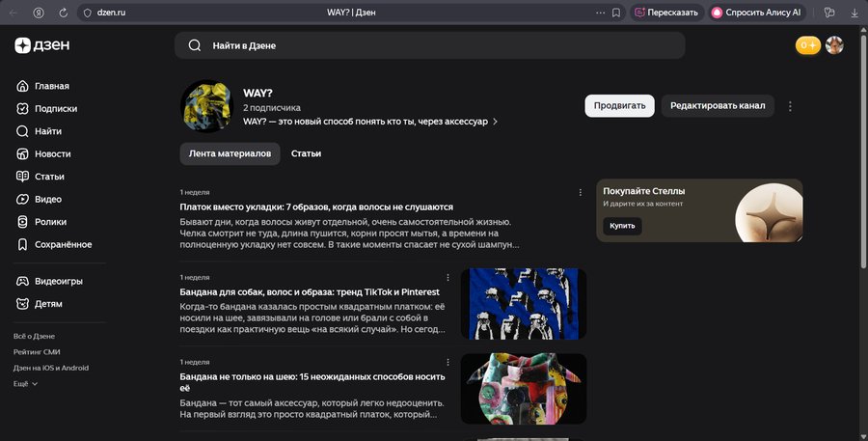868x441 pixels.
Task: Click the Продвигать button
Action: pyautogui.click(x=619, y=106)
